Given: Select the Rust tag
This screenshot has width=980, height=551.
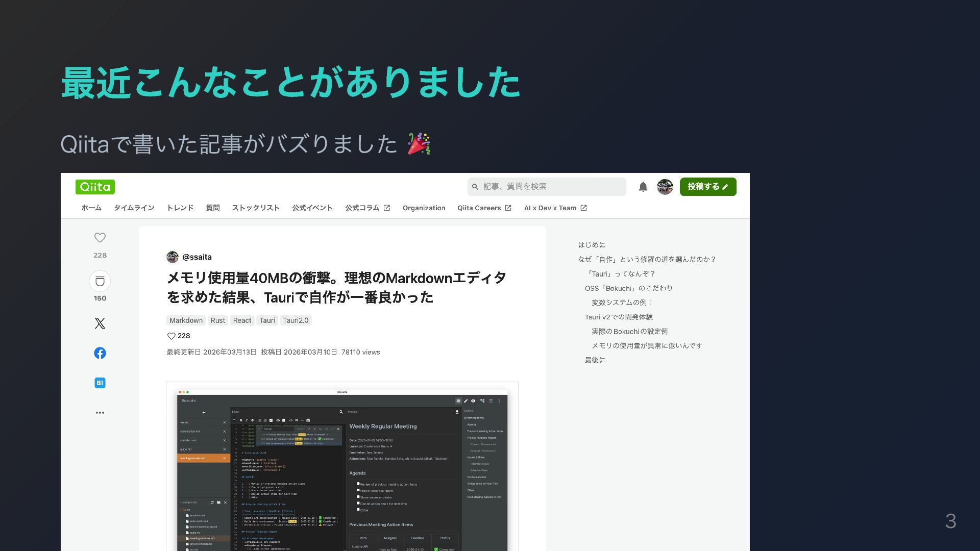Looking at the screenshot, I should (x=217, y=320).
